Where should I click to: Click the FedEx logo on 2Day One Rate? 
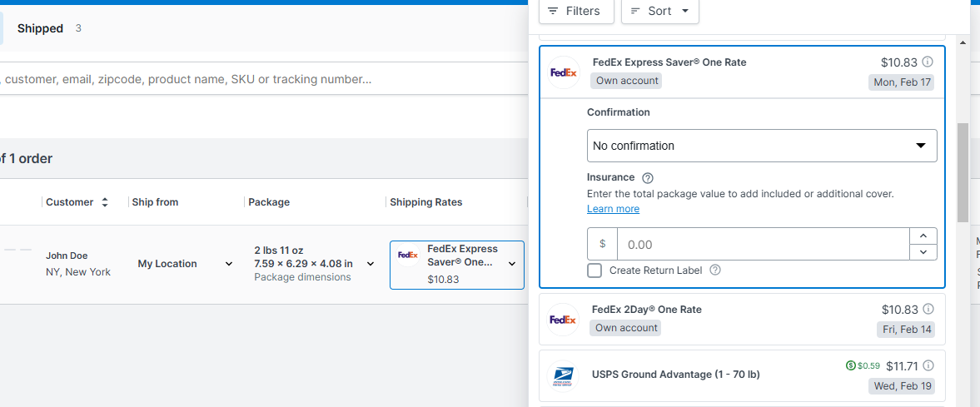pyautogui.click(x=563, y=320)
